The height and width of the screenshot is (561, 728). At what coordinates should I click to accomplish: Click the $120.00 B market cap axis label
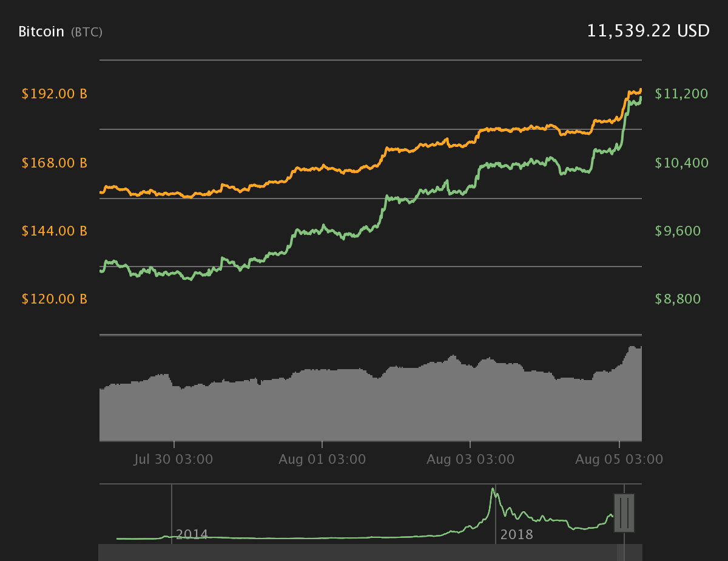coord(55,299)
